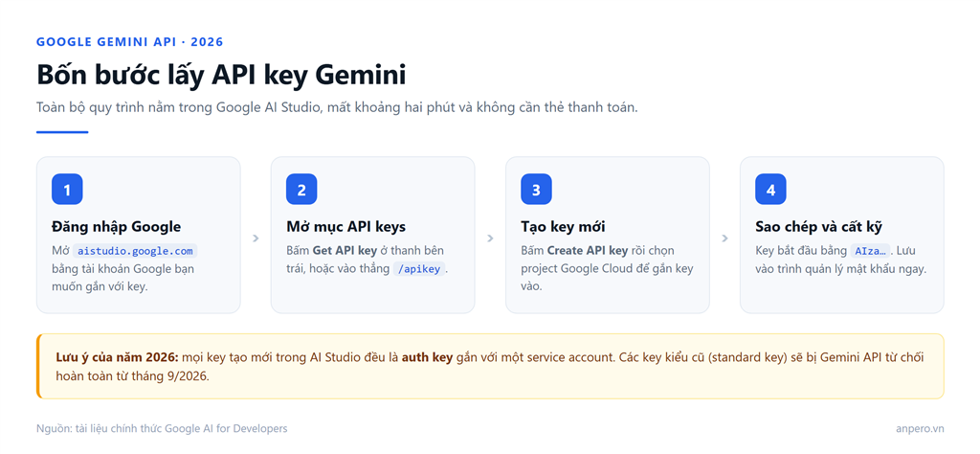The width and height of the screenshot is (980, 454).
Task: Click the GOOGLE GEMINI API · 2026 label
Action: pos(130,42)
